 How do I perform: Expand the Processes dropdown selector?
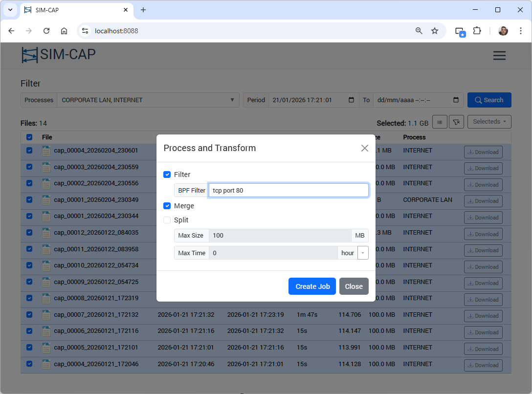[x=148, y=100]
